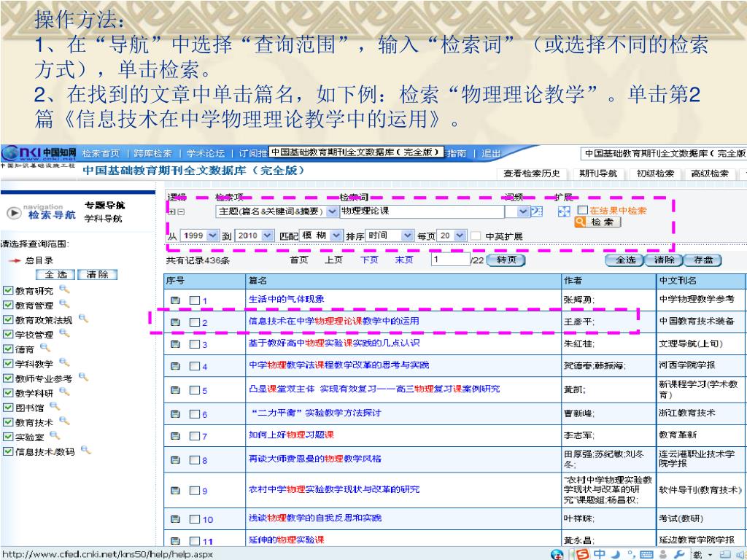
Task: Uncheck the 教育研究 checkbox
Action: (7, 290)
